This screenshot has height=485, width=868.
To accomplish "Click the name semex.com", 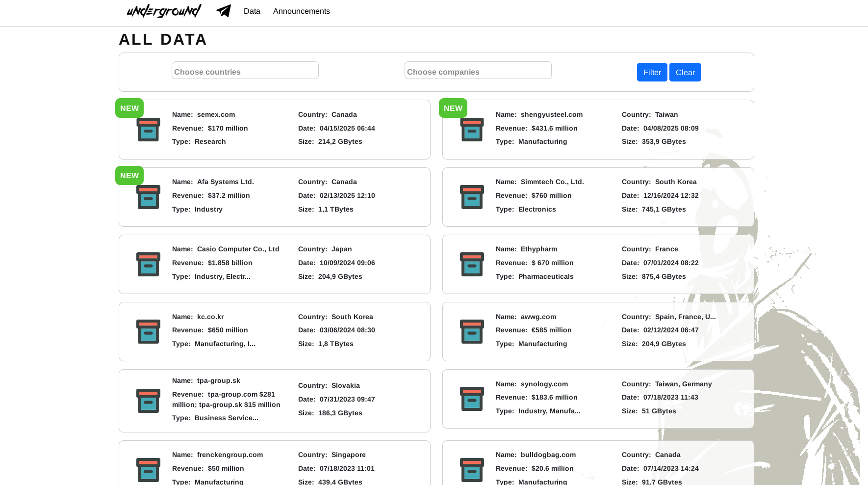I will [216, 114].
